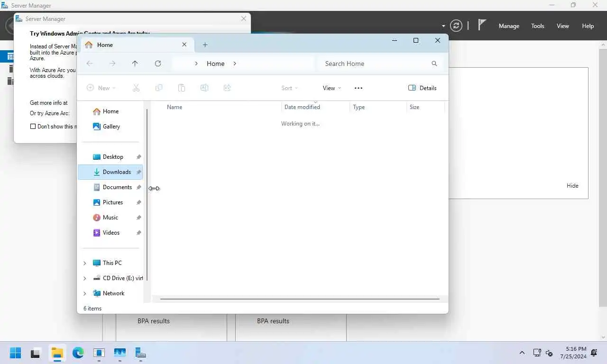This screenshot has width=607, height=364.
Task: Select Home in the navigation pane
Action: point(110,111)
